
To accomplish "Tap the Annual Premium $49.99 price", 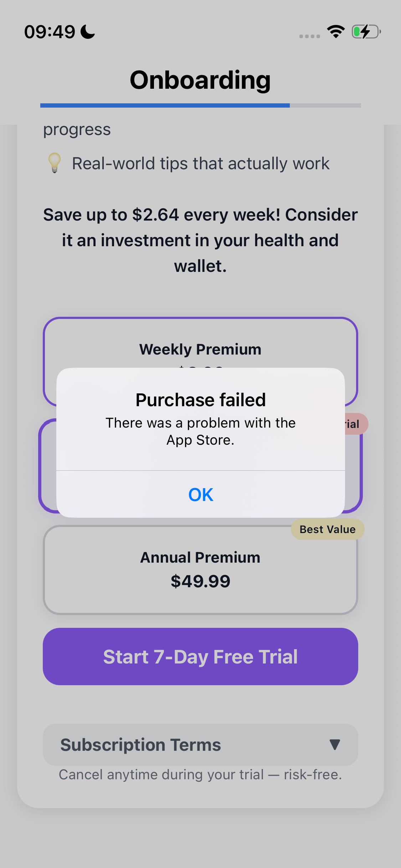I will click(x=200, y=582).
